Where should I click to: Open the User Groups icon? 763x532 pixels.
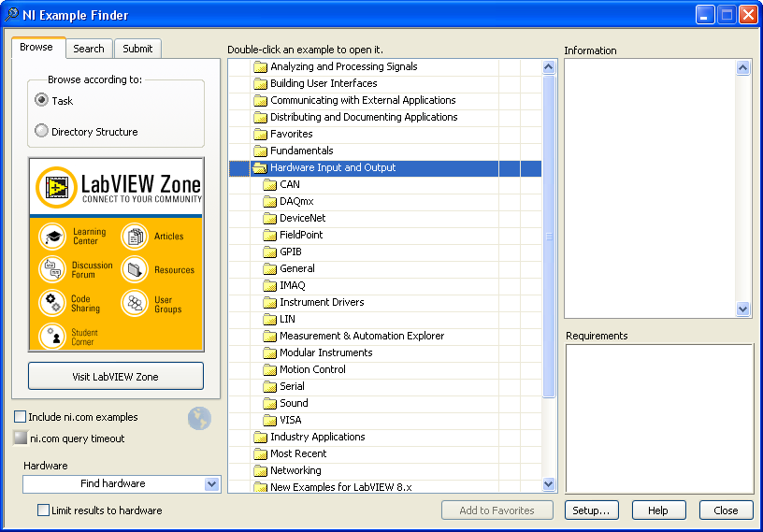pos(135,303)
